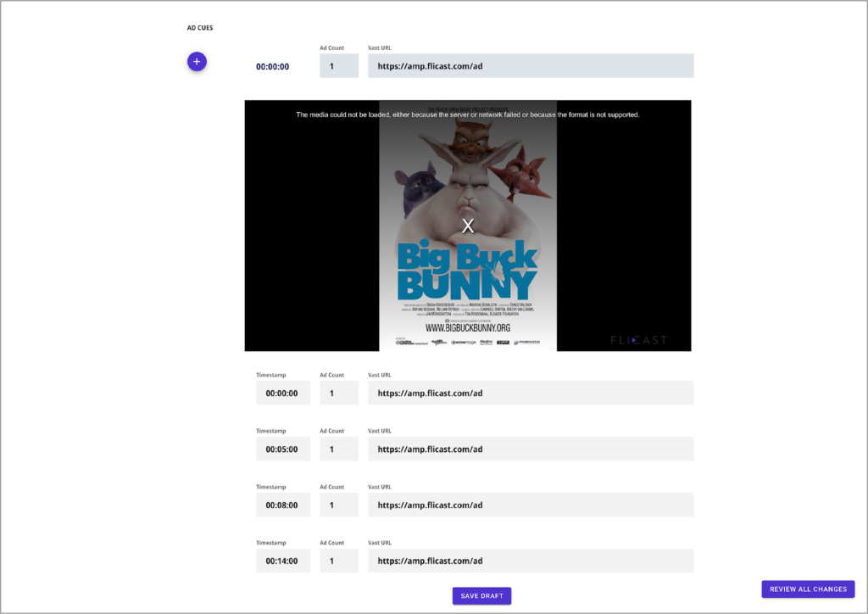
Task: Click the AD CUES section heading
Action: point(200,28)
